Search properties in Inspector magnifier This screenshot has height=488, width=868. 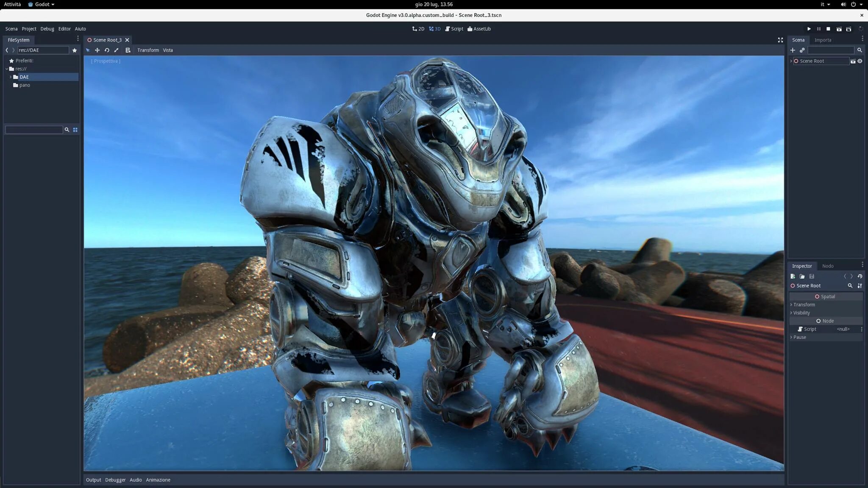850,286
